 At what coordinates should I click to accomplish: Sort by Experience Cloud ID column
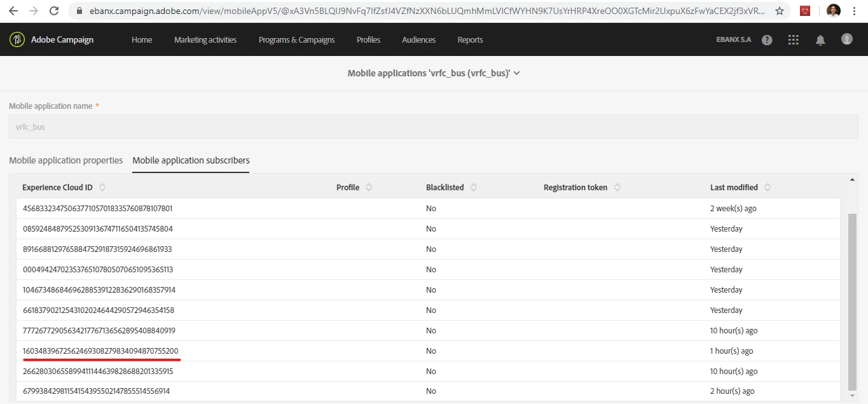[102, 187]
